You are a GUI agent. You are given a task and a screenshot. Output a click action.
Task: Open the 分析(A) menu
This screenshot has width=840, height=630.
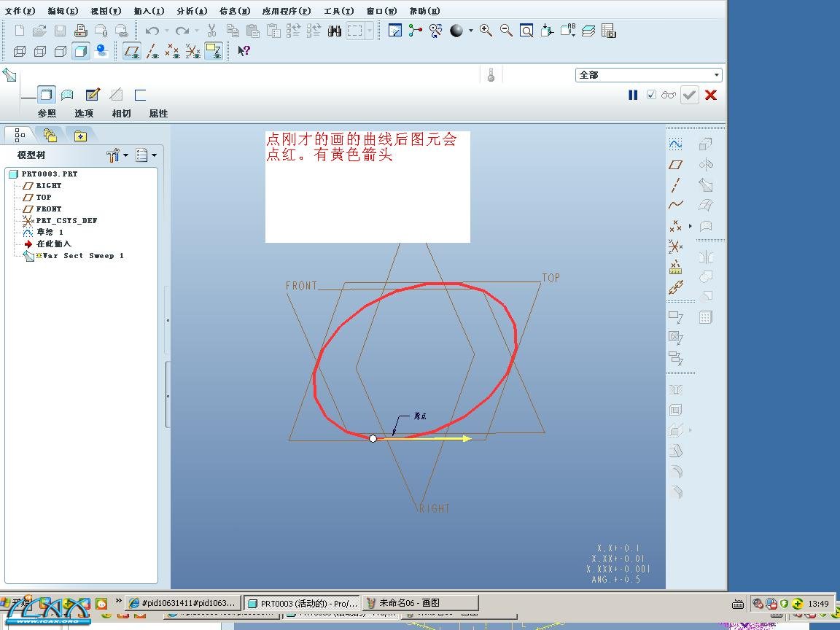coord(192,11)
